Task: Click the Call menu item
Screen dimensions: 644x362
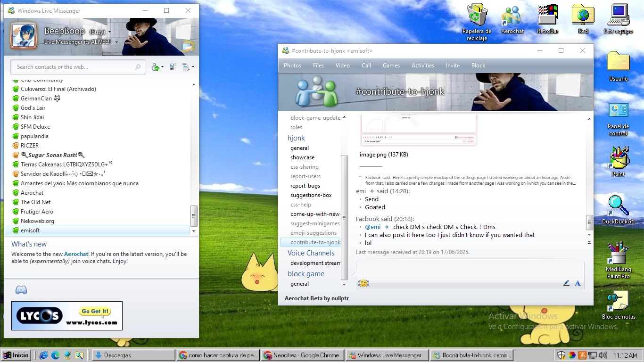Action: click(x=366, y=66)
